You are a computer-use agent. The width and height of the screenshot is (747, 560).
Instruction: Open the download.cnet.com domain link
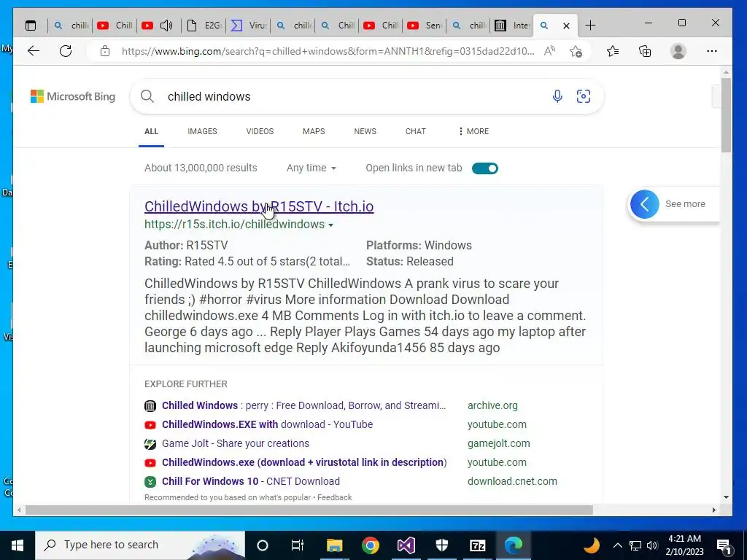(512, 481)
